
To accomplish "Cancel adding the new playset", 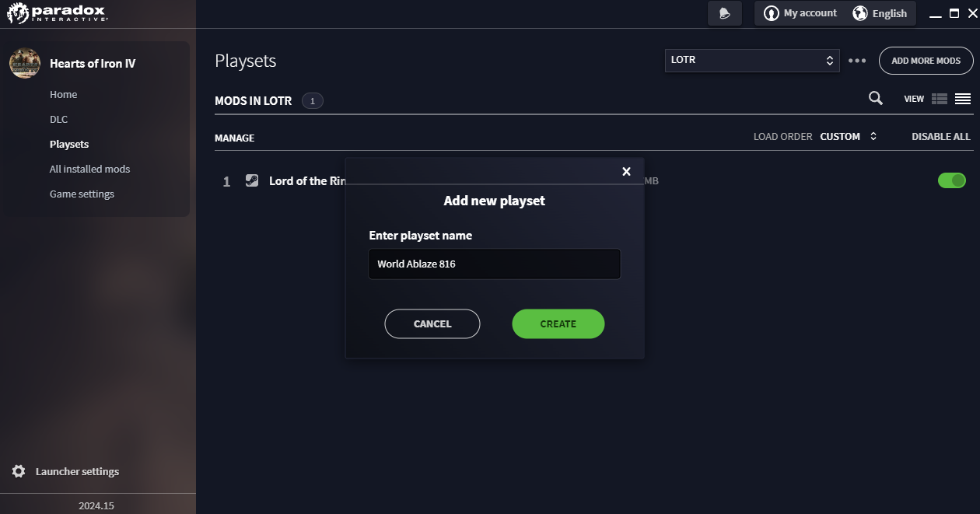I will pos(432,323).
